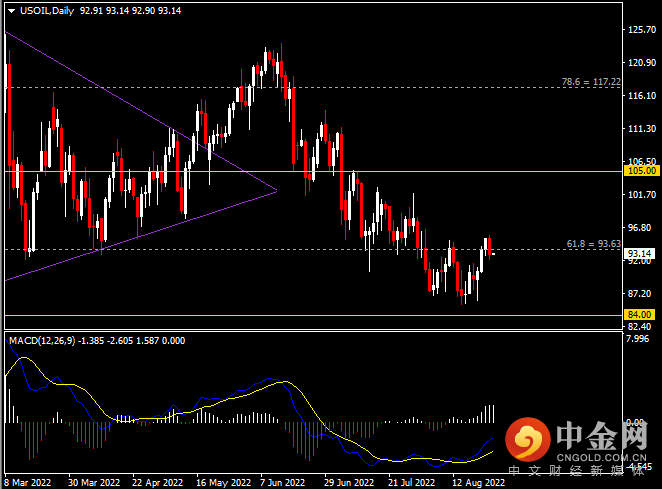Select the 84.00 yellow price tag
Viewport: 662px width, 489px height.
pyautogui.click(x=640, y=315)
